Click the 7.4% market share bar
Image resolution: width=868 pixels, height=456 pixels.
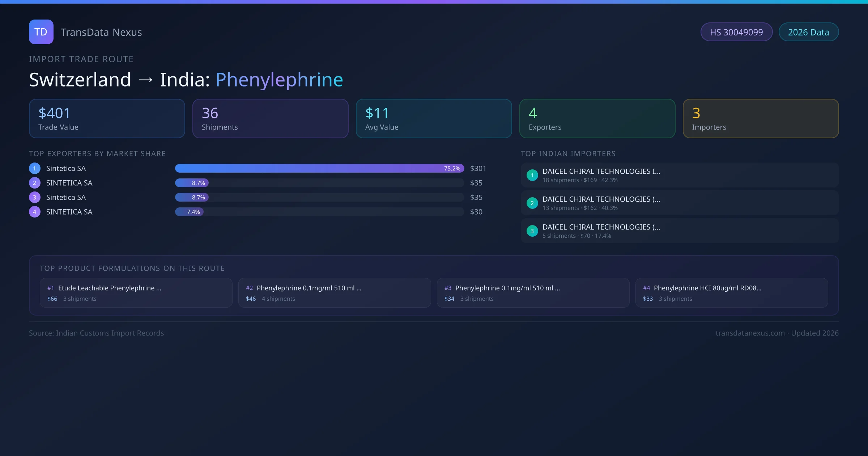[190, 212]
